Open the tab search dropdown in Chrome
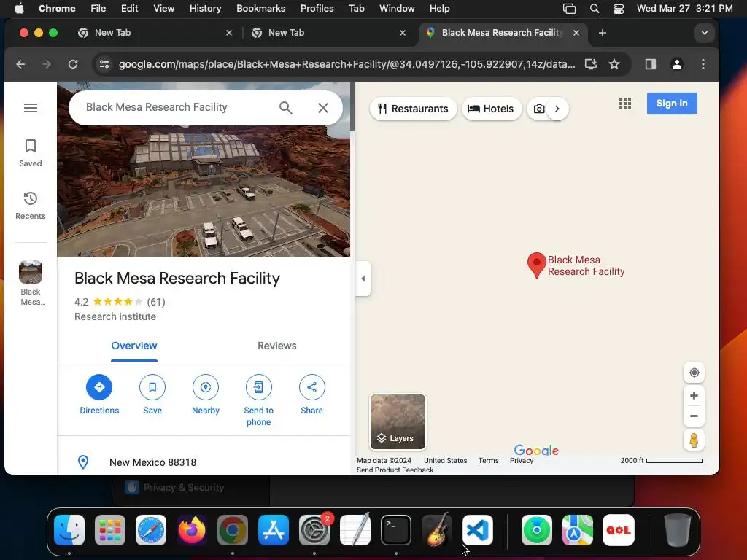The image size is (747, 560). pos(704,33)
